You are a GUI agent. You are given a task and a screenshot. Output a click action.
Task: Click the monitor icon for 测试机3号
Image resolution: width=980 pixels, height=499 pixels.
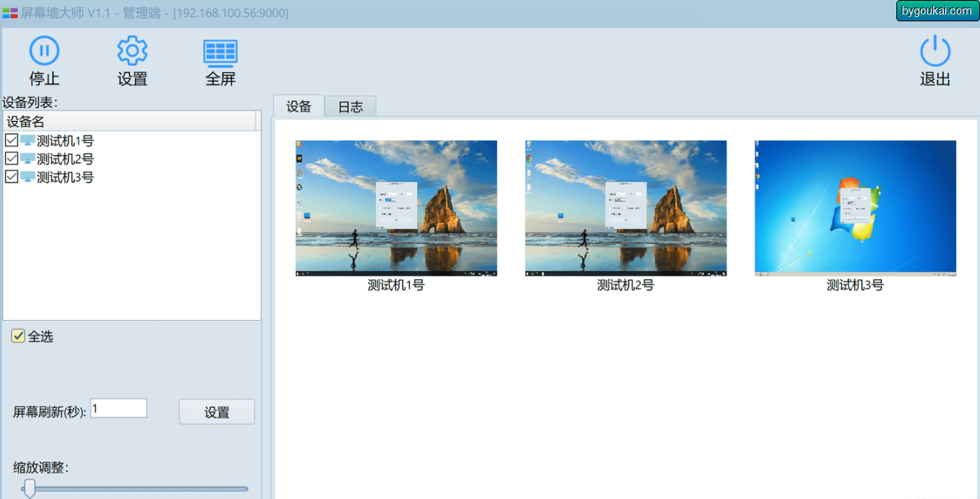coord(27,176)
